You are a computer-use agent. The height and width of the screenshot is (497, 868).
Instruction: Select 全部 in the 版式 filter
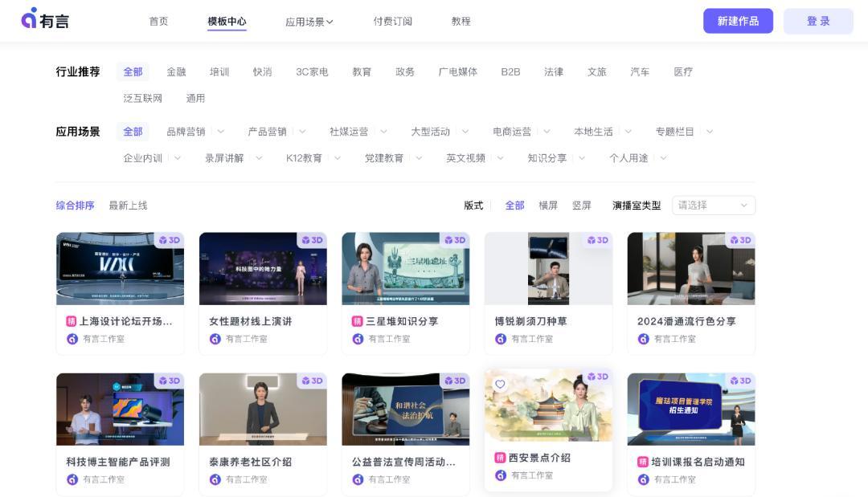(x=515, y=206)
